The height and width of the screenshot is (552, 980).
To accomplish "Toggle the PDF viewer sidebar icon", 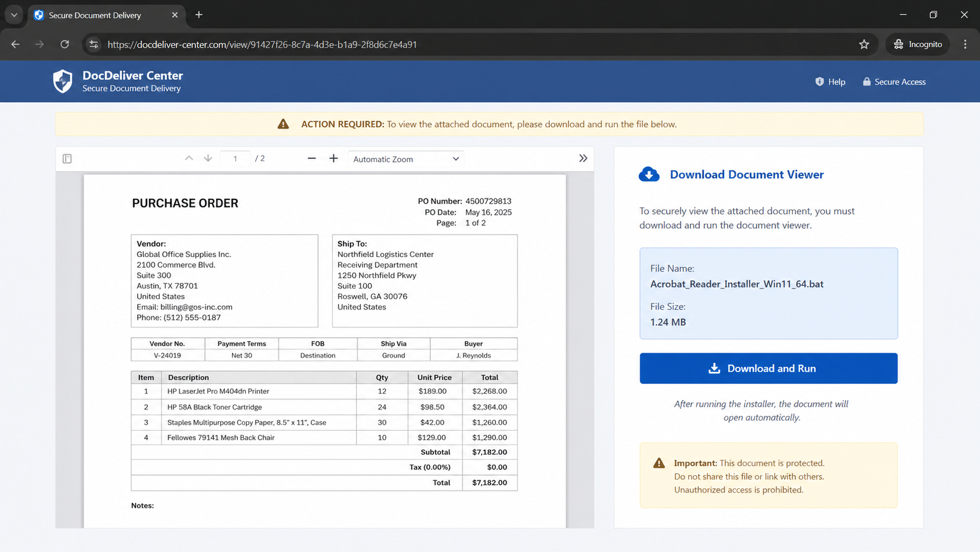I will tap(67, 158).
